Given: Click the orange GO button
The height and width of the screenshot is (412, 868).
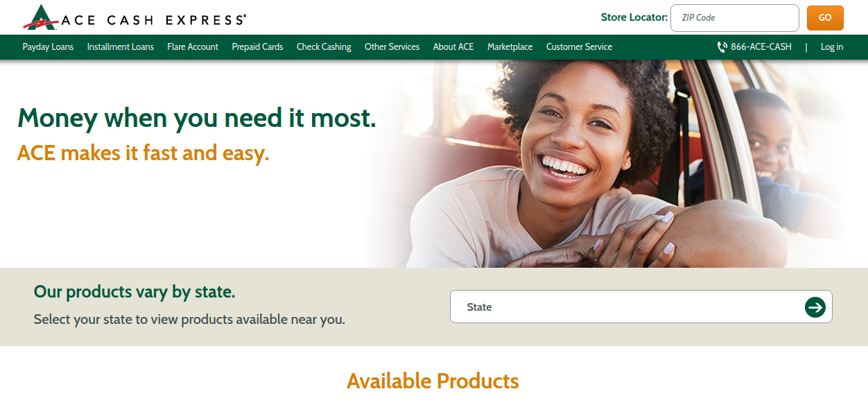Looking at the screenshot, I should click(825, 18).
